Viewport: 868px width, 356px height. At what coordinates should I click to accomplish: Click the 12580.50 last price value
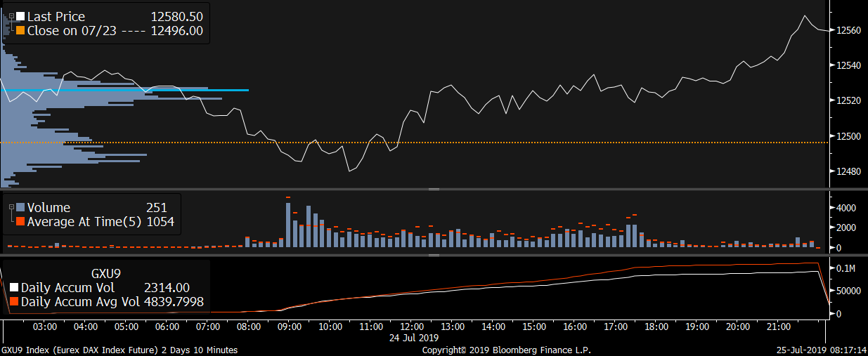(177, 16)
